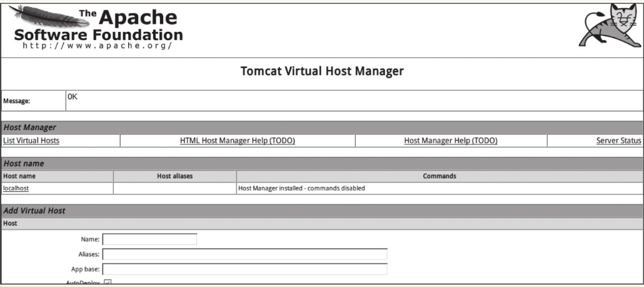Click the Commands column header
The width and height of the screenshot is (644, 287).
pyautogui.click(x=440, y=176)
